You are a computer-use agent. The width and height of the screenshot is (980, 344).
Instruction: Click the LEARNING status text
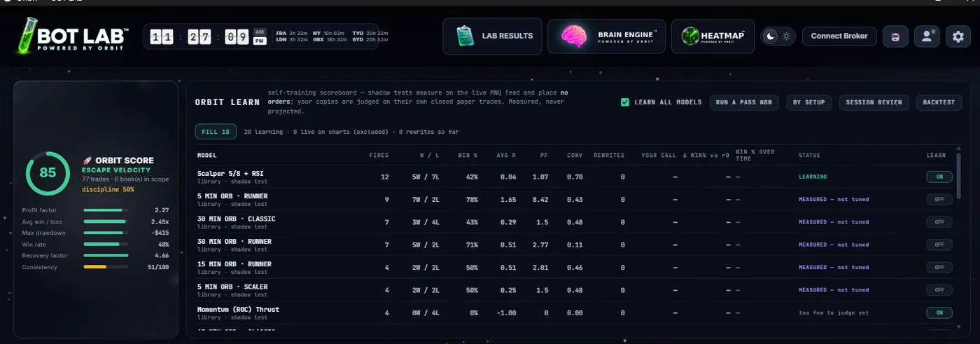click(813, 177)
